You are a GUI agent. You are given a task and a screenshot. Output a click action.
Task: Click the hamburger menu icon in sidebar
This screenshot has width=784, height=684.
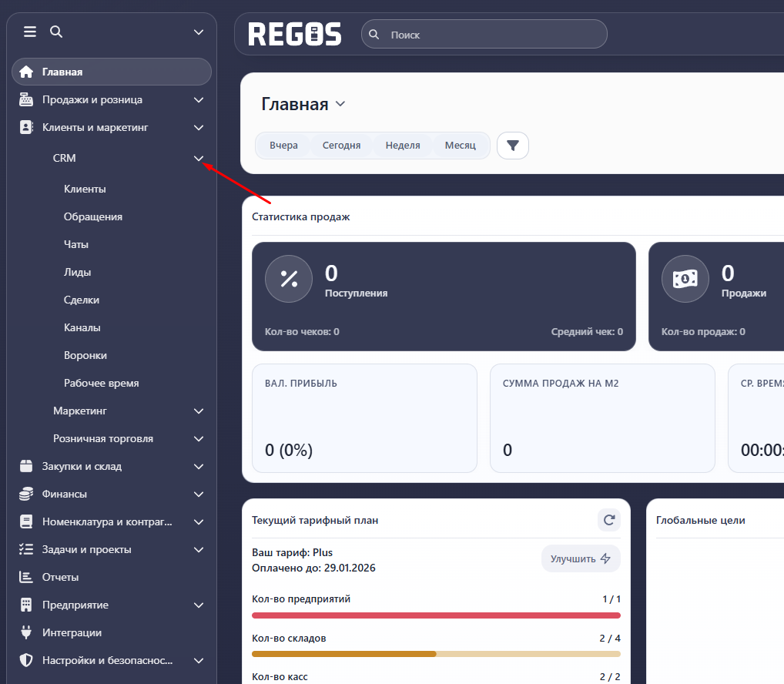30,32
